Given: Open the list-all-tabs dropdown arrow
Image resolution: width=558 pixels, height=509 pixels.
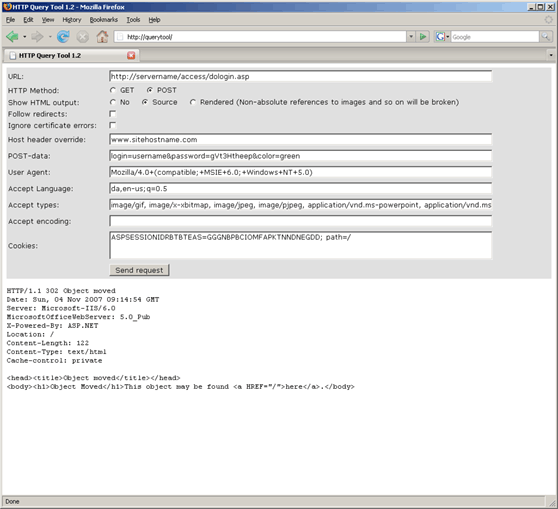Looking at the screenshot, I should coord(551,55).
